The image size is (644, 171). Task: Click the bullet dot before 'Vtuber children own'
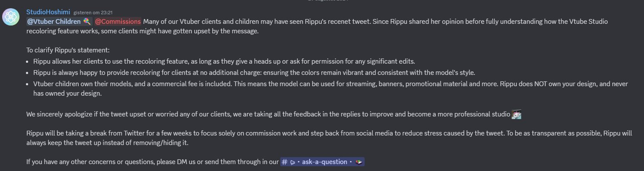tap(28, 84)
